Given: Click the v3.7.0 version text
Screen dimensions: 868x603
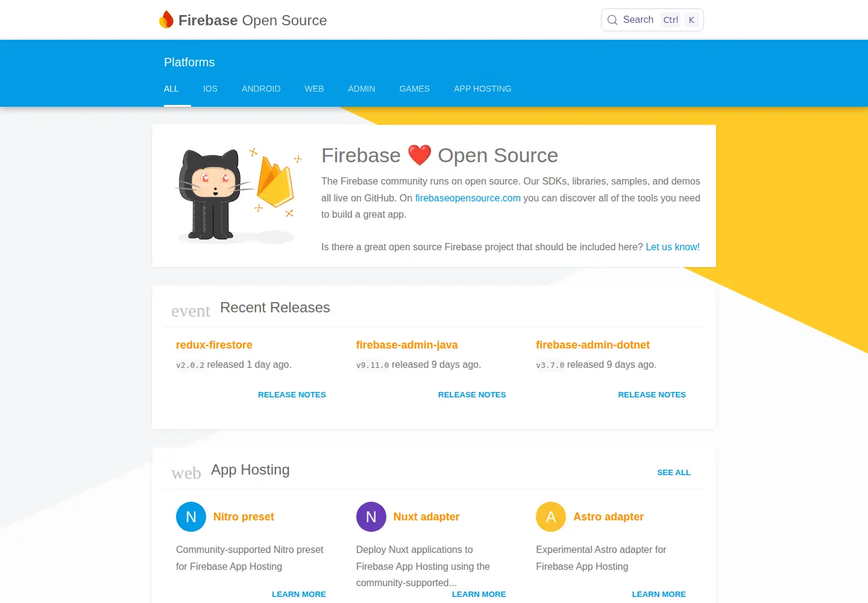Looking at the screenshot, I should (550, 365).
